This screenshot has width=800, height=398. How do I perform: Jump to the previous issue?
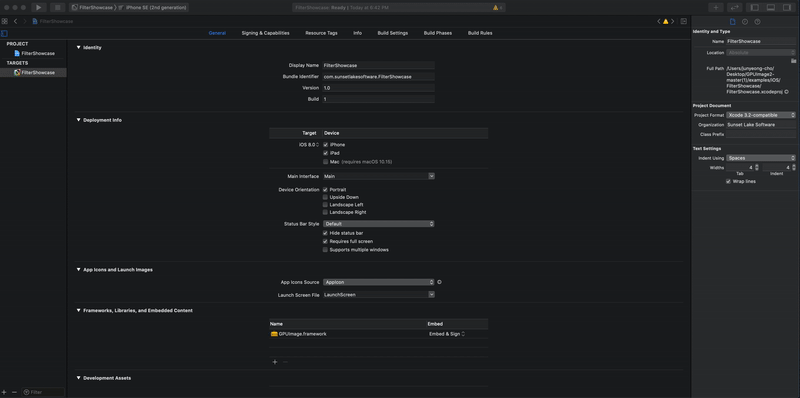click(x=659, y=21)
